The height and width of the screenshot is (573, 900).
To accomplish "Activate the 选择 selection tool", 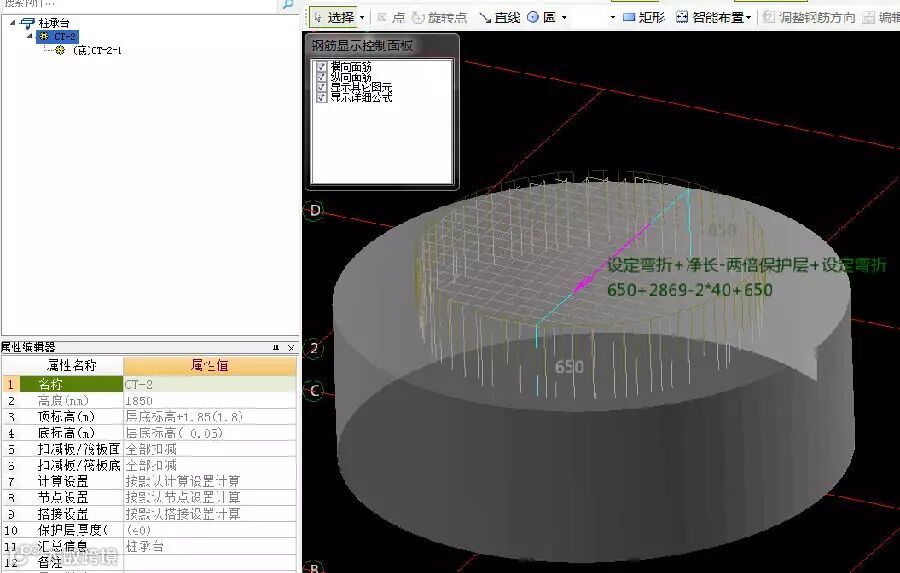I will [x=335, y=17].
